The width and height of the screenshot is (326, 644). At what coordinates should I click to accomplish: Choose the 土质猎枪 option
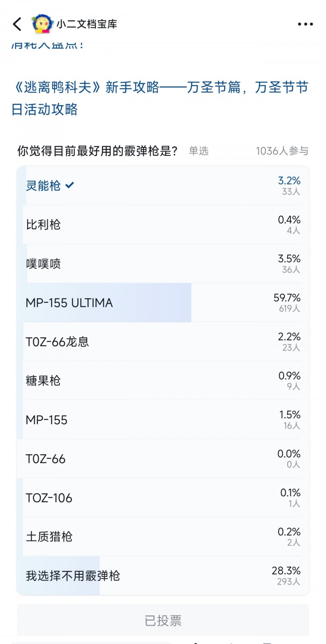pyautogui.click(x=163, y=536)
